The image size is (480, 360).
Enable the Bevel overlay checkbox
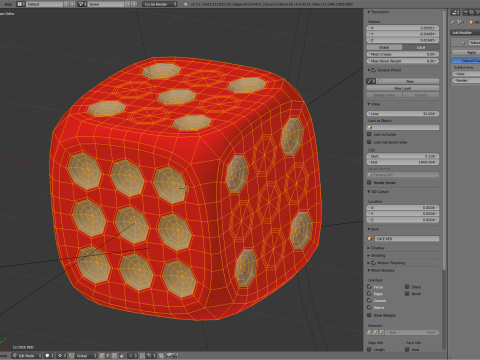pyautogui.click(x=407, y=293)
